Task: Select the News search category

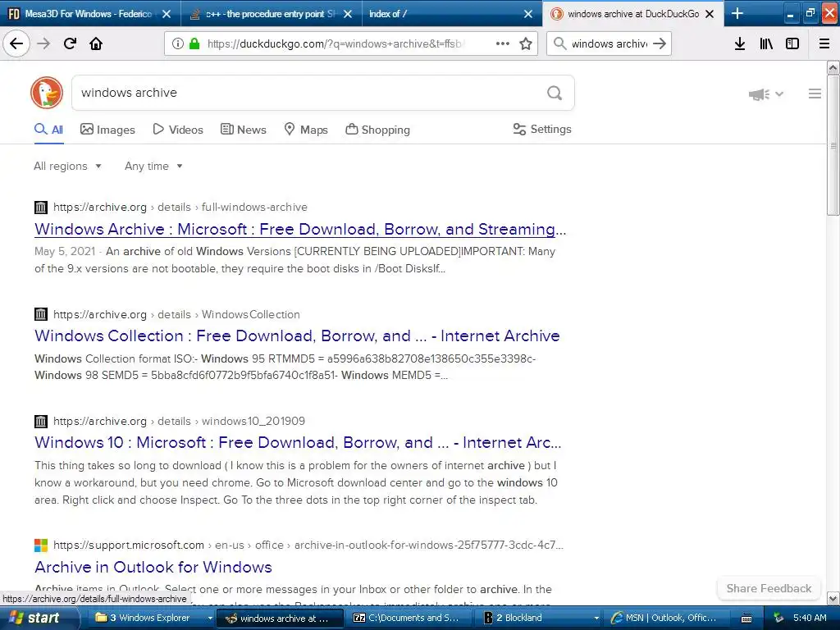Action: click(244, 130)
